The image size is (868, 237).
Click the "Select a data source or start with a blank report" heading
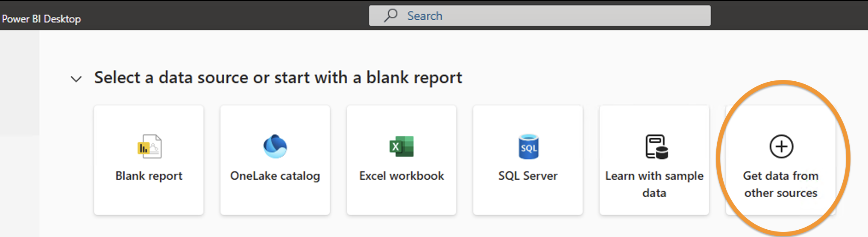278,78
